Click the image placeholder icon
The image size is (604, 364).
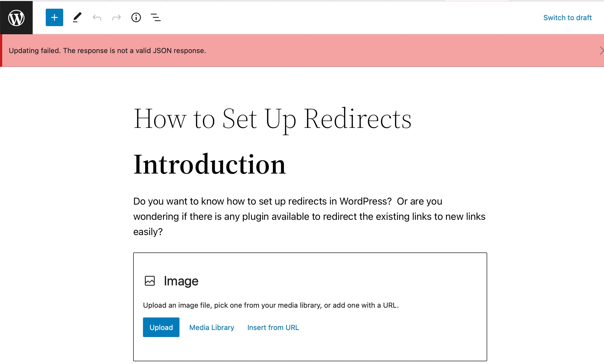click(150, 280)
